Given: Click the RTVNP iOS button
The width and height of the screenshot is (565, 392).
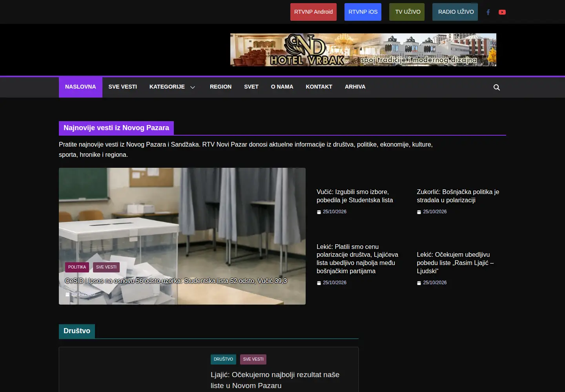Looking at the screenshot, I should [x=363, y=12].
